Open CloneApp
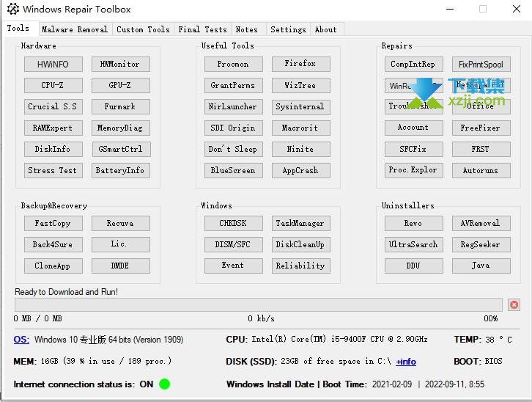 [x=53, y=266]
